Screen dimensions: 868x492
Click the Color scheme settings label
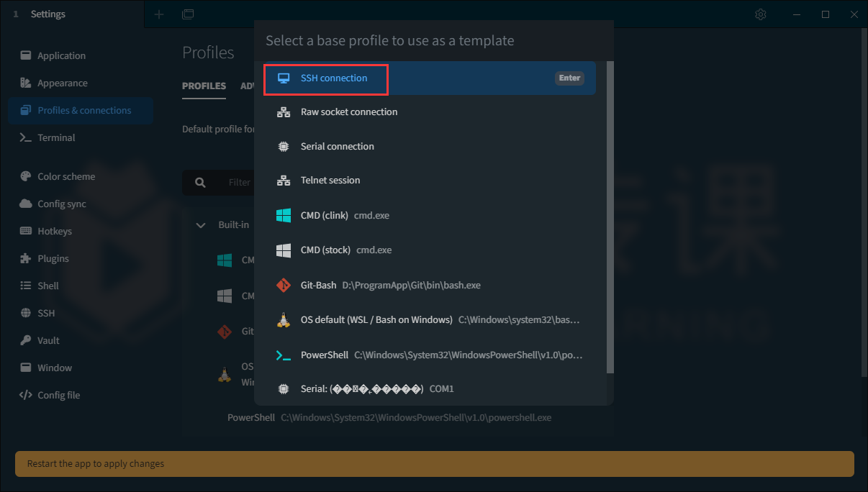click(66, 176)
